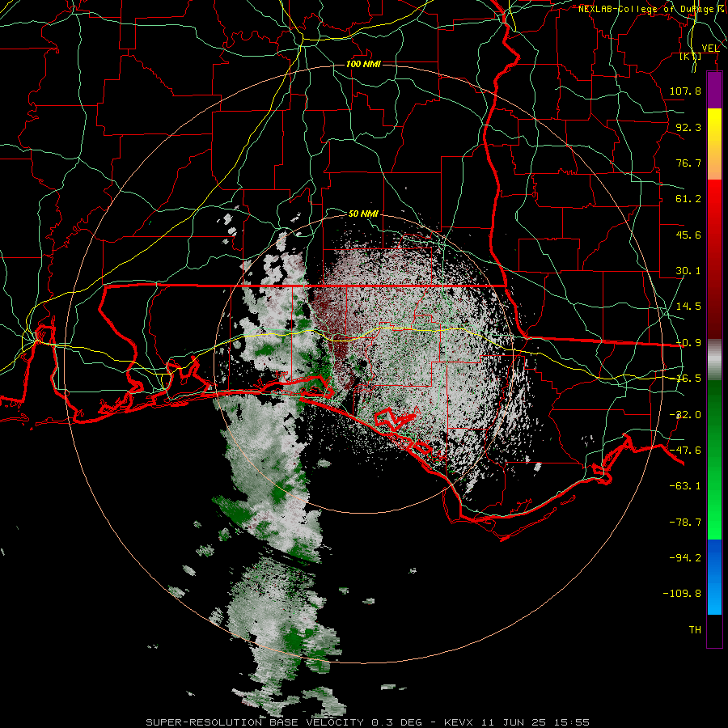728x728 pixels.
Task: Click the -109.8 velocity scale value
Action: tap(682, 594)
